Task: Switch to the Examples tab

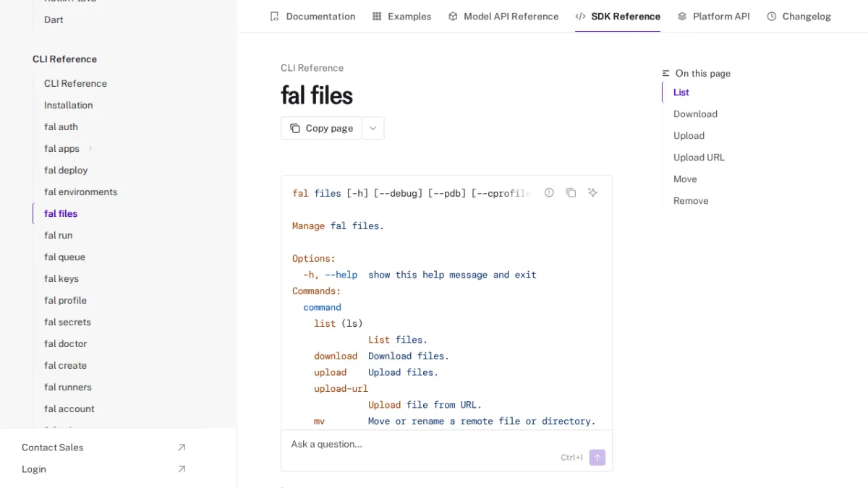Action: pyautogui.click(x=401, y=16)
